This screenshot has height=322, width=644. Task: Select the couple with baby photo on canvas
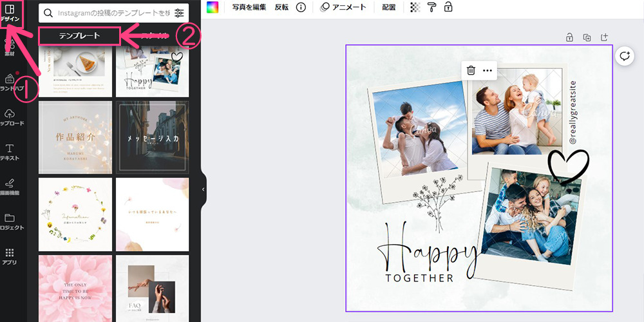(x=516, y=113)
